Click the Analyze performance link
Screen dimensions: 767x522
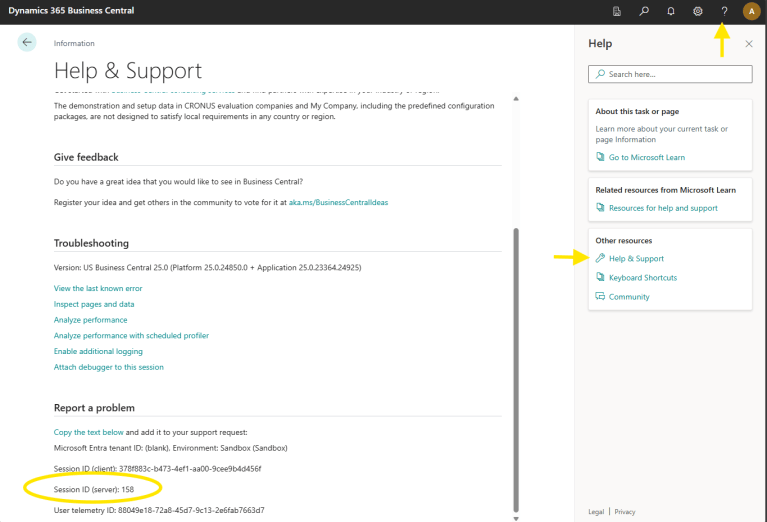pyautogui.click(x=90, y=319)
